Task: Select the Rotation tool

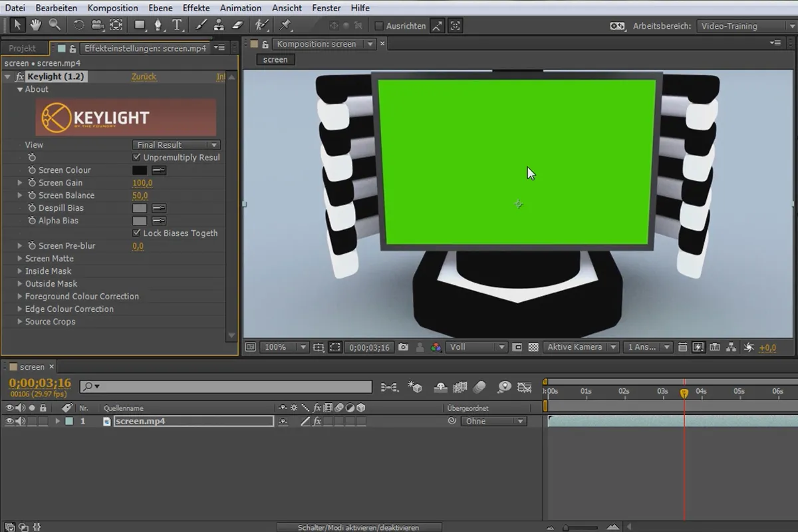Action: pos(78,25)
